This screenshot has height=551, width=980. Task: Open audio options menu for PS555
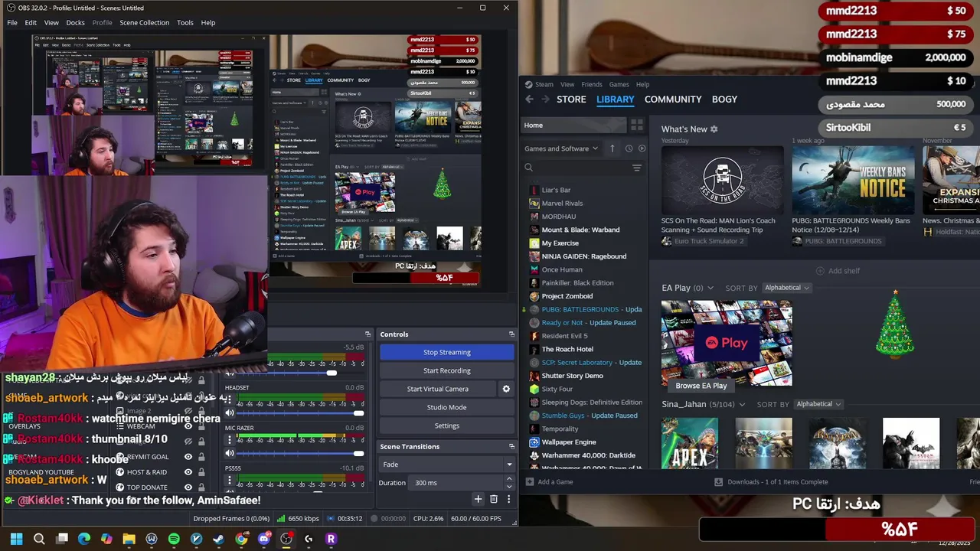click(x=229, y=481)
